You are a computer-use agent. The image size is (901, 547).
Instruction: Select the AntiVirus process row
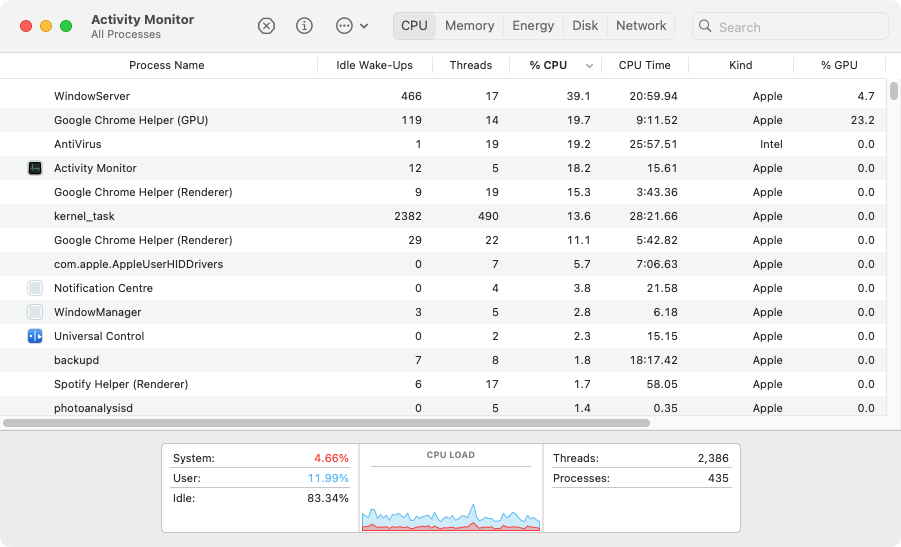[443, 144]
